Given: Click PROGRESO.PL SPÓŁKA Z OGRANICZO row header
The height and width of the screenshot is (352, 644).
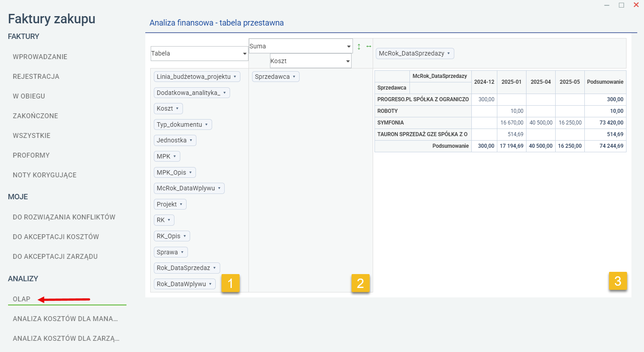Looking at the screenshot, I should pos(423,99).
